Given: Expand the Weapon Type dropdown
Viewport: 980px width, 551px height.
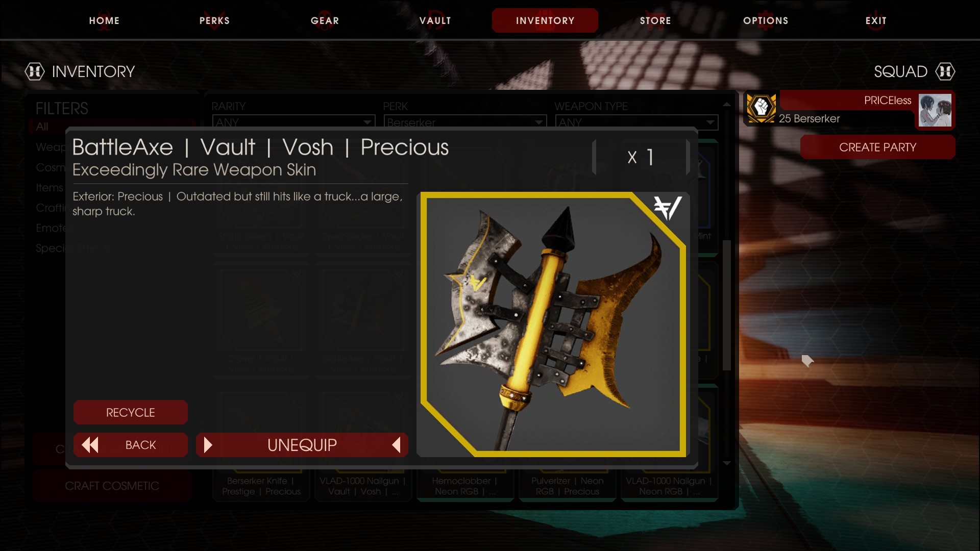Looking at the screenshot, I should tap(636, 122).
